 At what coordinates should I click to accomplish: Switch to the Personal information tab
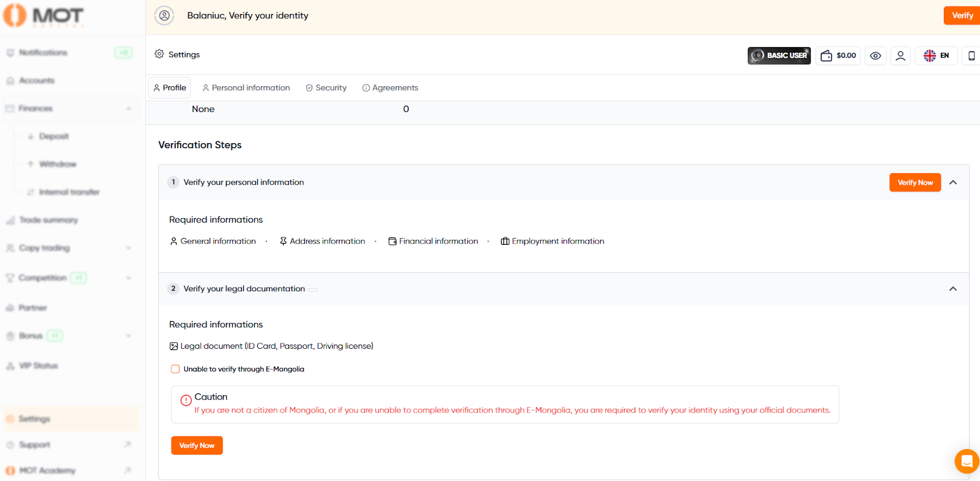[246, 88]
